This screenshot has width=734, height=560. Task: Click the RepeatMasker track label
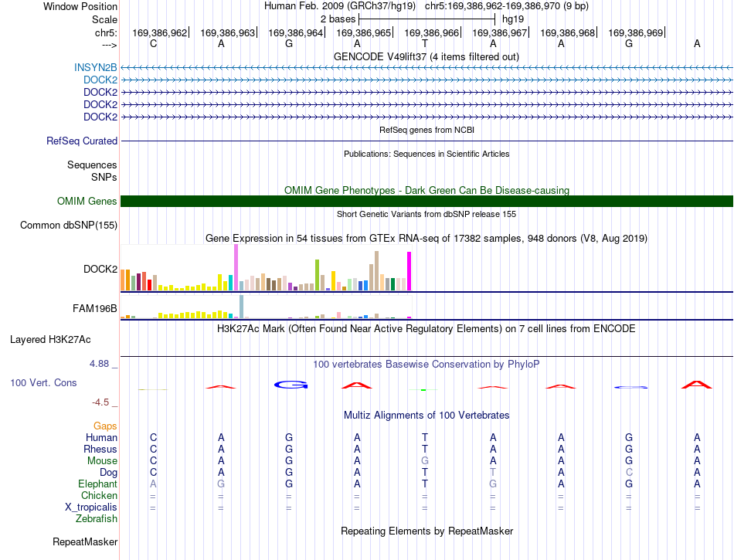pos(85,541)
